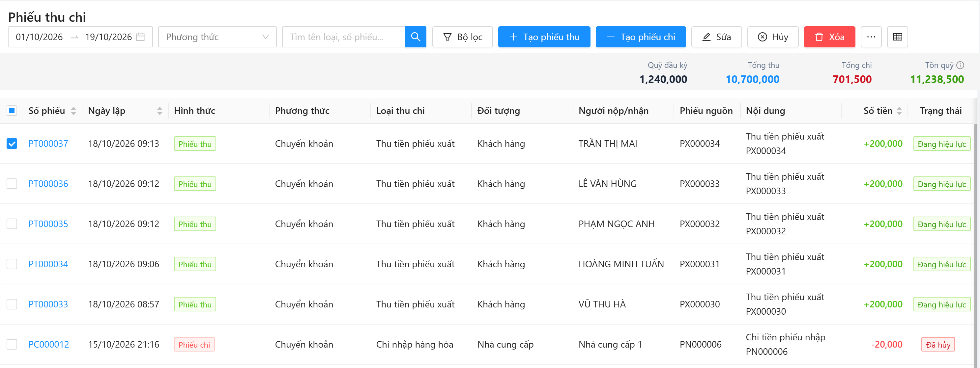Open voucher link PT000036

(48, 184)
